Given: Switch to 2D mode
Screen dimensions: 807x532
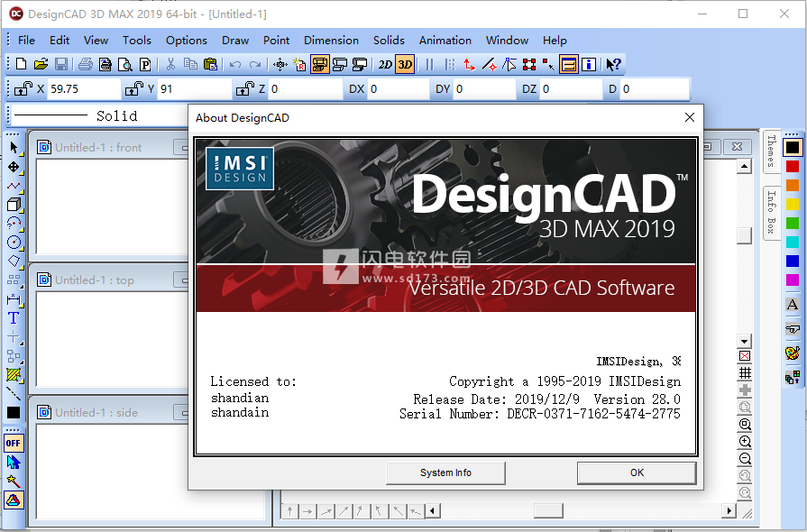Looking at the screenshot, I should [x=385, y=64].
